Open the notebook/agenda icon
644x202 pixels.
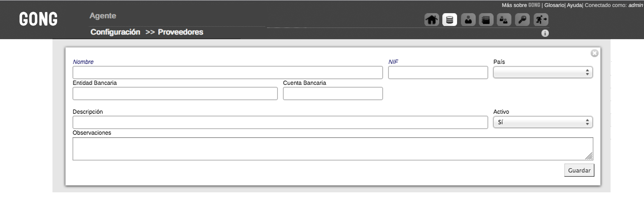coord(486,19)
